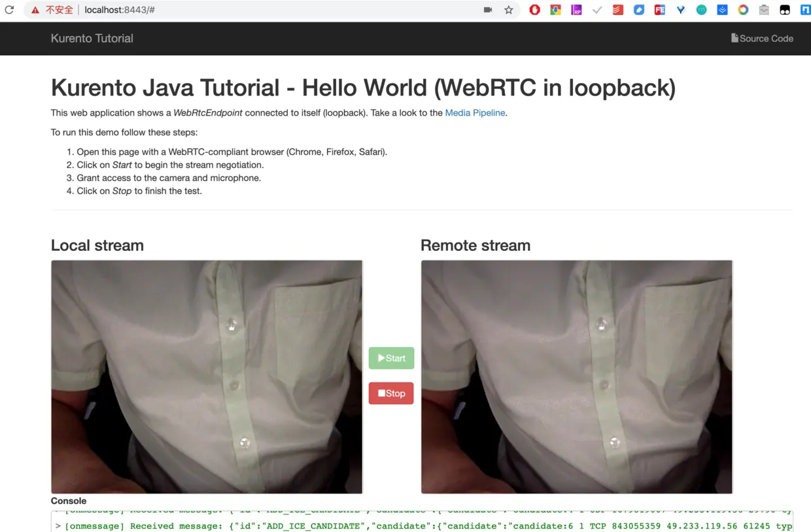
Task: Open the red FE helper extension
Action: 660,10
